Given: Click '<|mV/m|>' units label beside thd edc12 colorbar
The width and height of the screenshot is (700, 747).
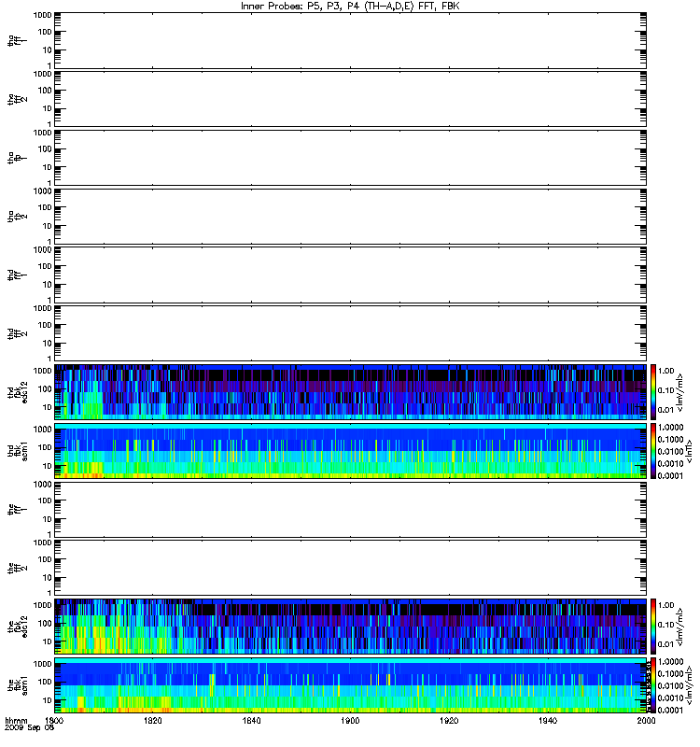Looking at the screenshot, I should [680, 393].
